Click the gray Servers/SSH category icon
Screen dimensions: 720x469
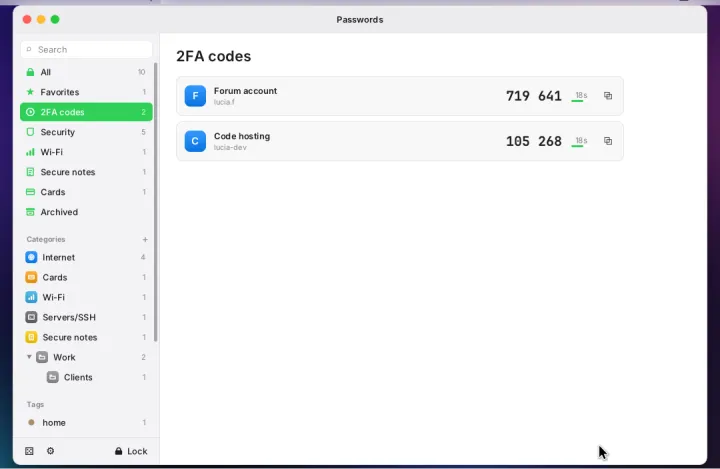pyautogui.click(x=31, y=317)
